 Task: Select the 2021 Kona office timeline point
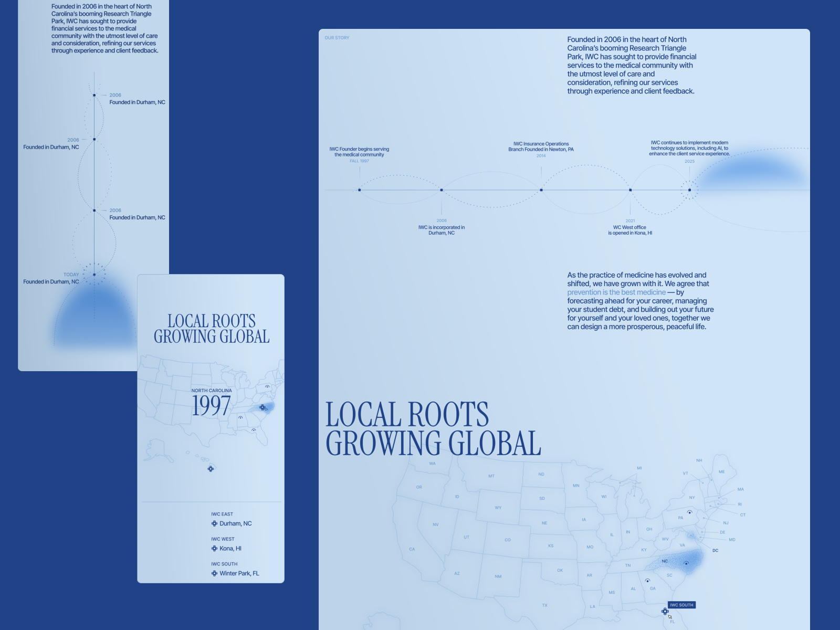(x=630, y=190)
